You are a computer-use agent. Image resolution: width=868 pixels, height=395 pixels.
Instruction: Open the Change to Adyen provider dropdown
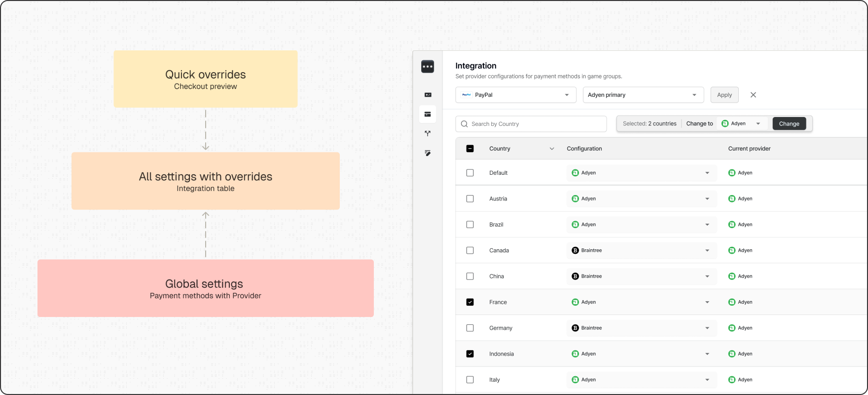point(742,124)
